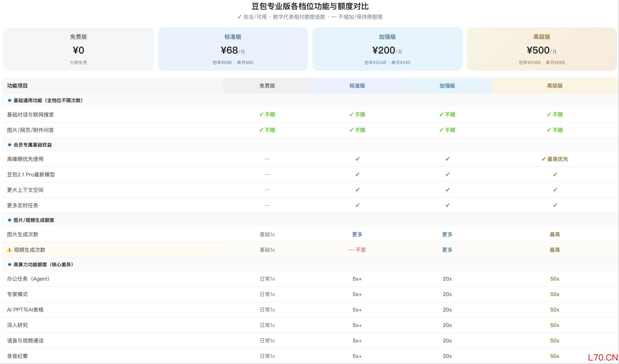This screenshot has height=364, width=619.
Task: Click the 标准版 table column header
Action: 357,86
